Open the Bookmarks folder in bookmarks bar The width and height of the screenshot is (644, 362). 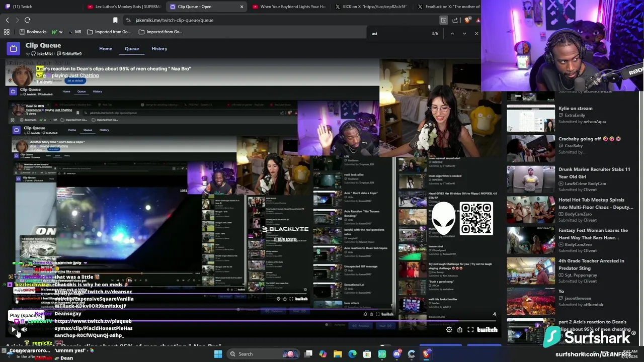tap(33, 32)
